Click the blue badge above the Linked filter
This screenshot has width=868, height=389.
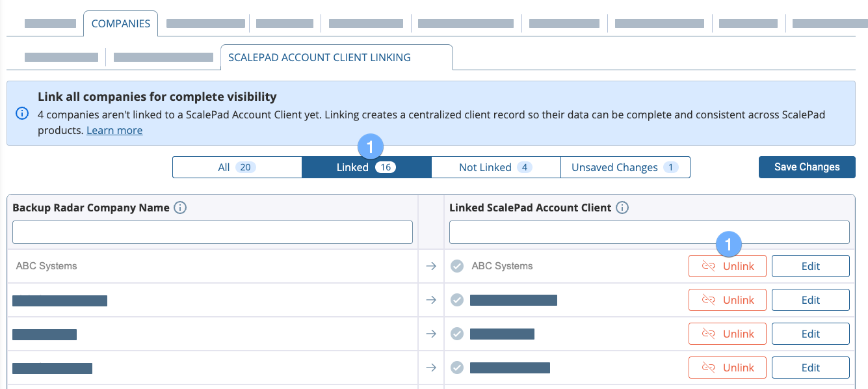370,147
